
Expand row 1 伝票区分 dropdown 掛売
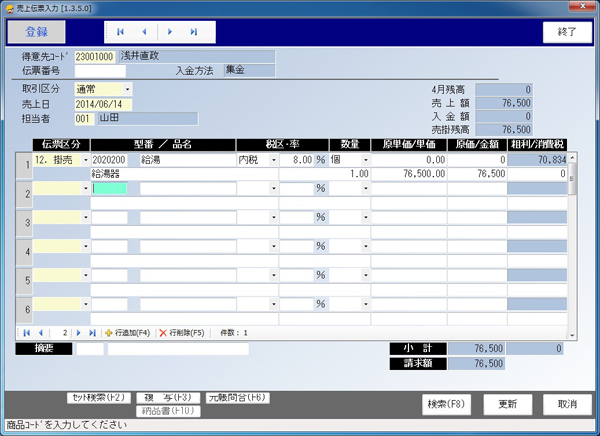coord(85,159)
